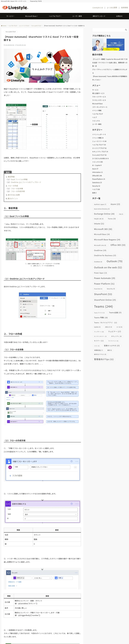Open ユーザー事例 menu item
The width and height of the screenshot is (129, 644).
click(77, 16)
